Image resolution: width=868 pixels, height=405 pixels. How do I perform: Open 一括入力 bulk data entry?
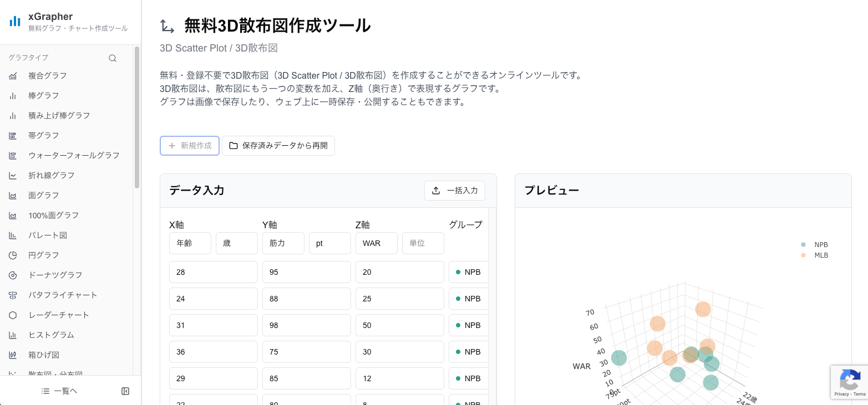click(x=455, y=190)
